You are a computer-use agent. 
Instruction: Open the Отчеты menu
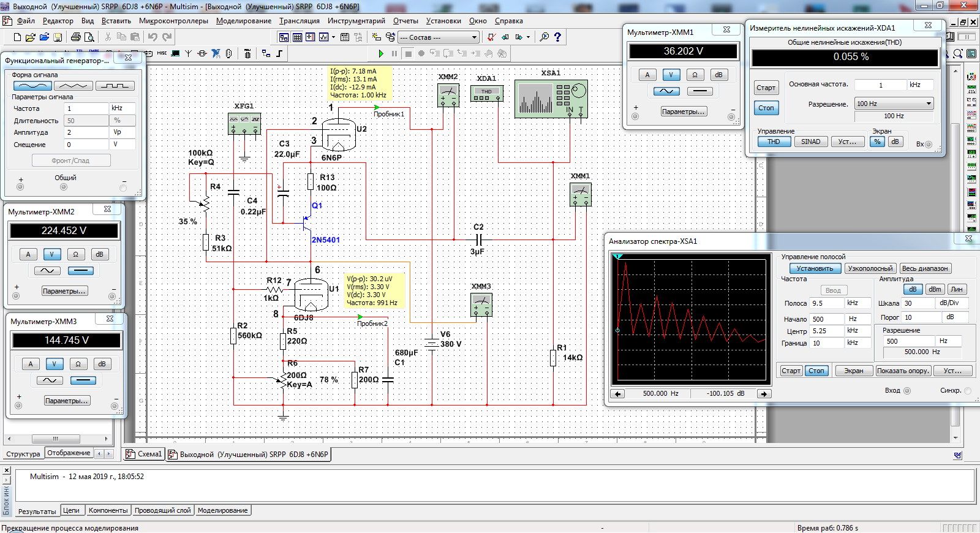(x=405, y=21)
